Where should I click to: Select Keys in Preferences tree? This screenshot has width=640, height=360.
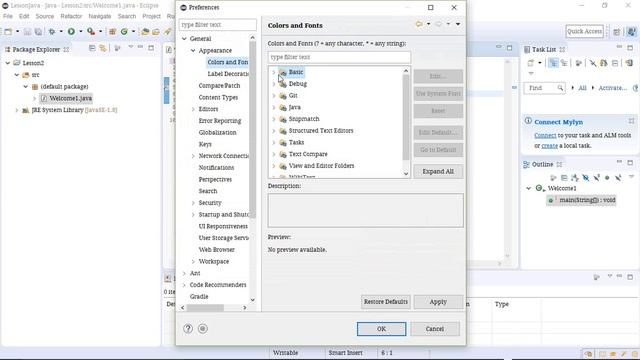(205, 144)
